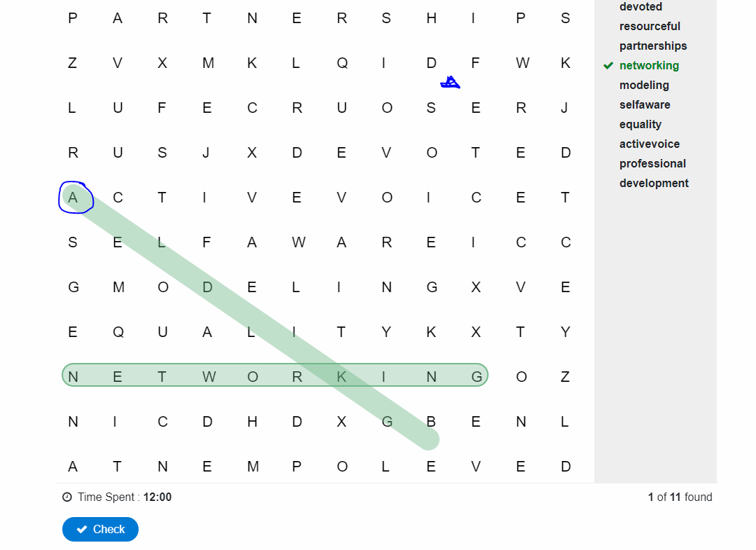Click the Check button
This screenshot has width=756, height=550.
pos(100,529)
